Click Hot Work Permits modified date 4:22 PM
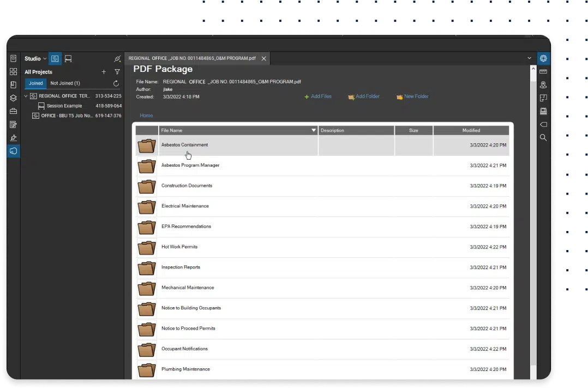This screenshot has width=588, height=389. tap(488, 247)
